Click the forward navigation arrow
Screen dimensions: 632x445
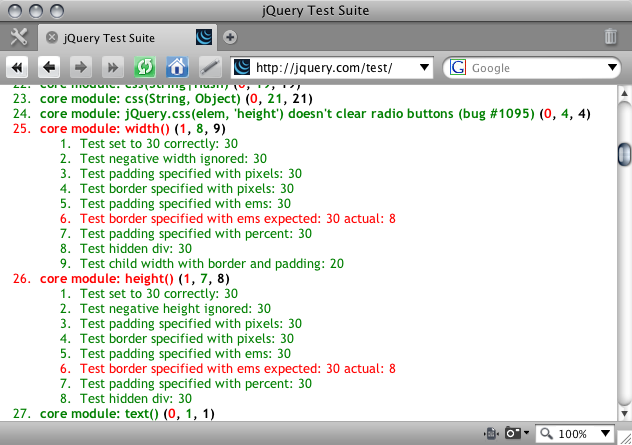tap(83, 68)
